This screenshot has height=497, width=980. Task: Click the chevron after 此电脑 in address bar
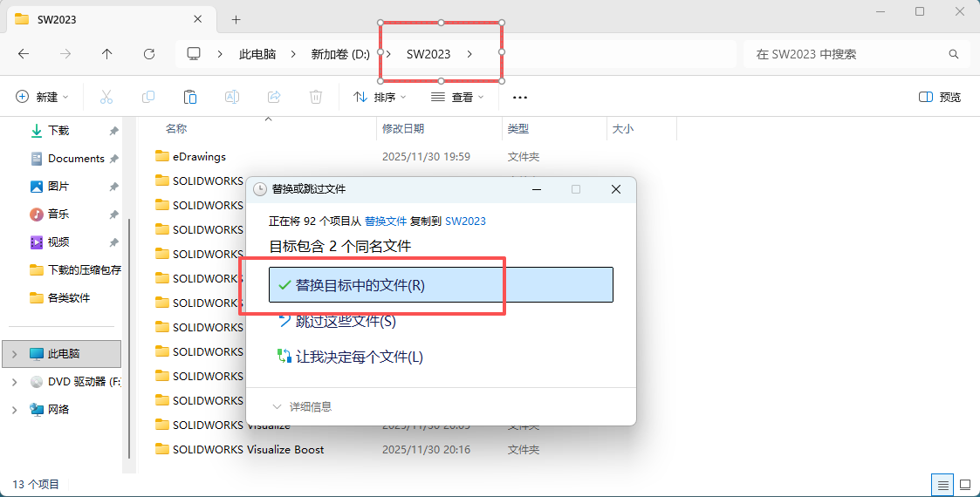(293, 54)
